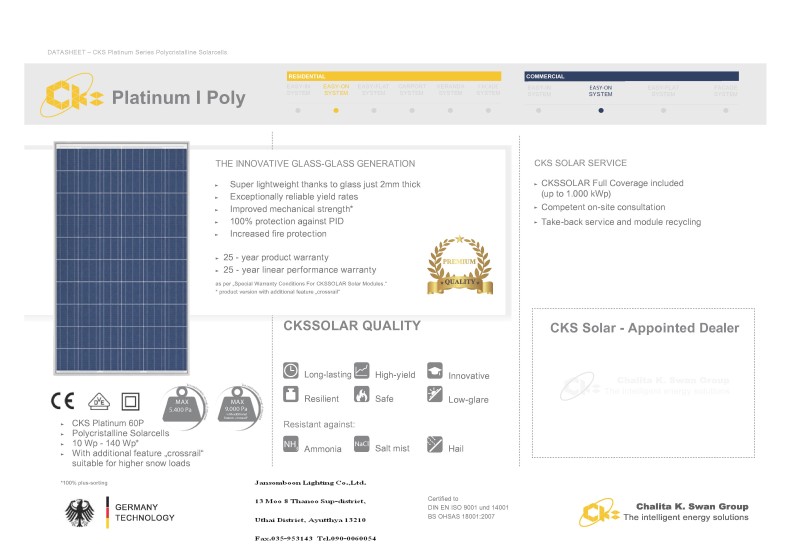Select the dot under residential EASY-IN SYSTEM
791x559 pixels.
(x=298, y=110)
